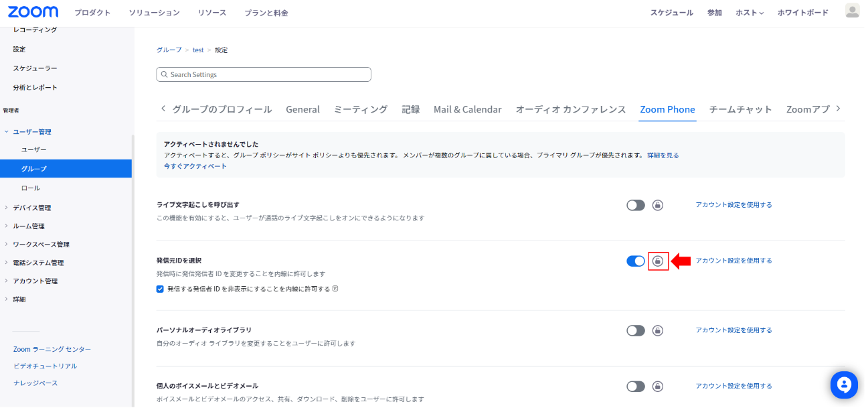Switch to the Mail & Calendar tab

(467, 109)
